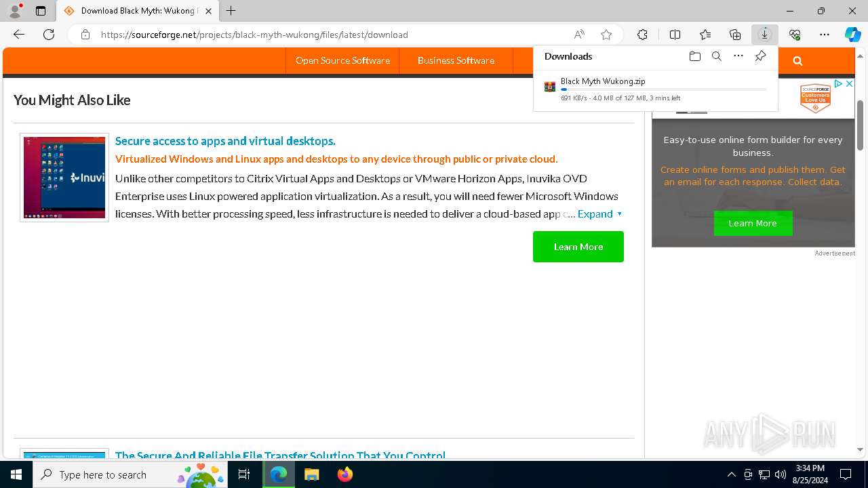
Task: Add page to favorites star icon
Action: pos(606,35)
